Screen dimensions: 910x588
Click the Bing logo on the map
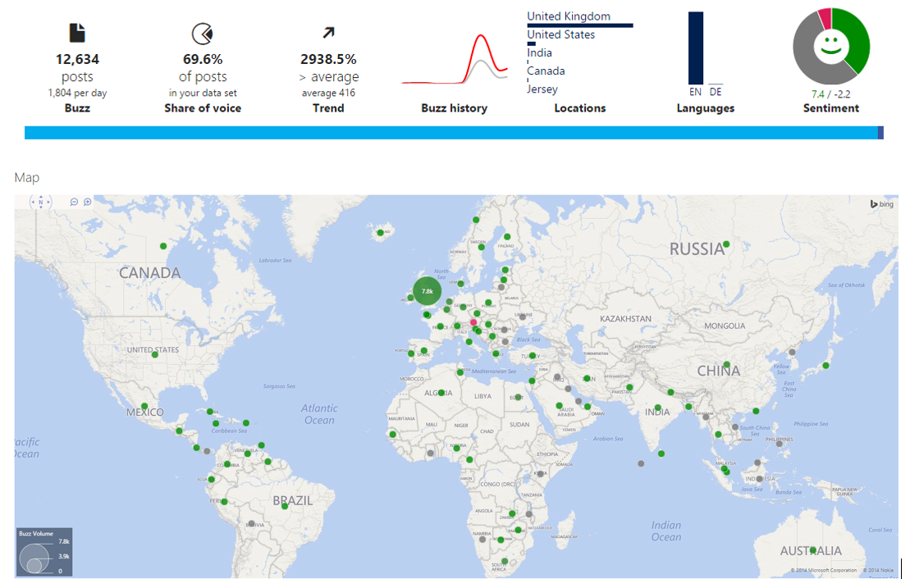(881, 204)
